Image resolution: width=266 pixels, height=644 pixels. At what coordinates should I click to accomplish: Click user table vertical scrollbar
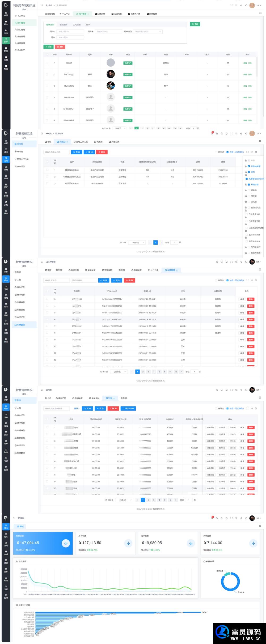coord(257,67)
